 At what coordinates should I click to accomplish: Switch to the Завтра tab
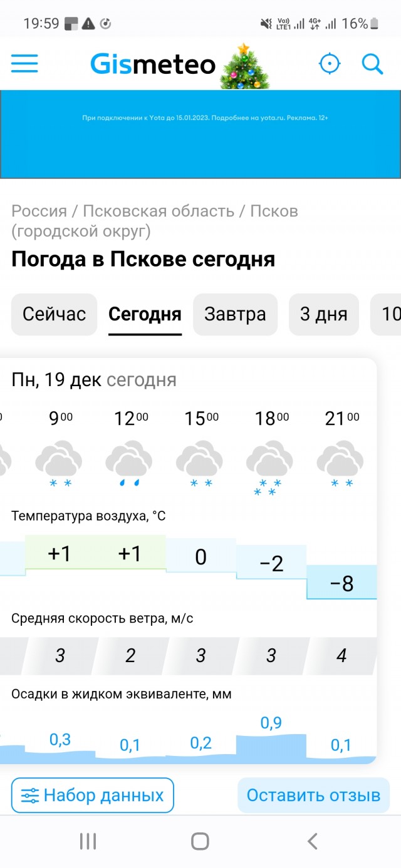(235, 315)
